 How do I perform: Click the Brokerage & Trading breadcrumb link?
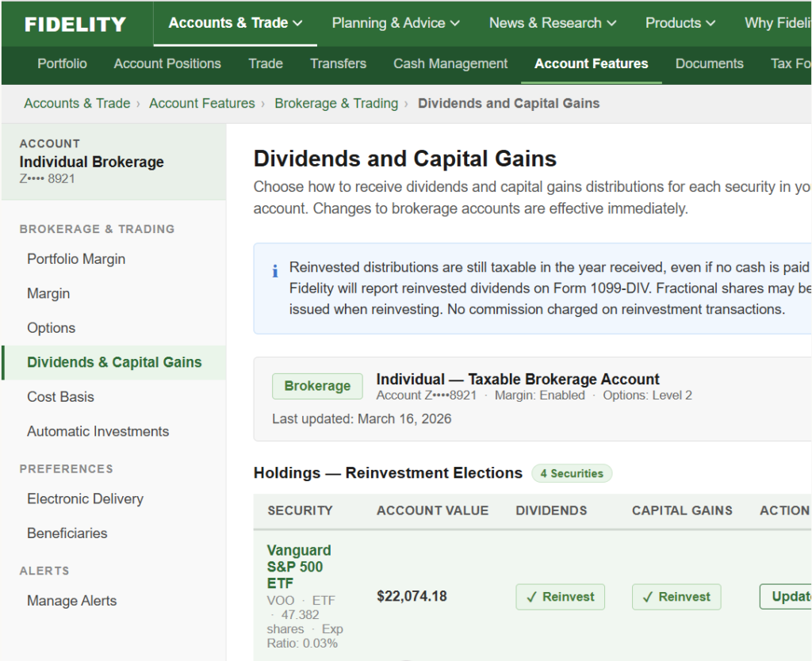point(336,103)
